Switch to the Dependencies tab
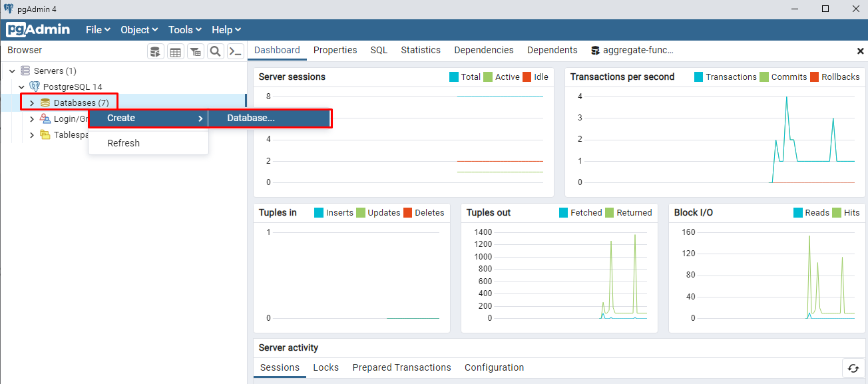Viewport: 868px width, 384px height. pyautogui.click(x=484, y=50)
